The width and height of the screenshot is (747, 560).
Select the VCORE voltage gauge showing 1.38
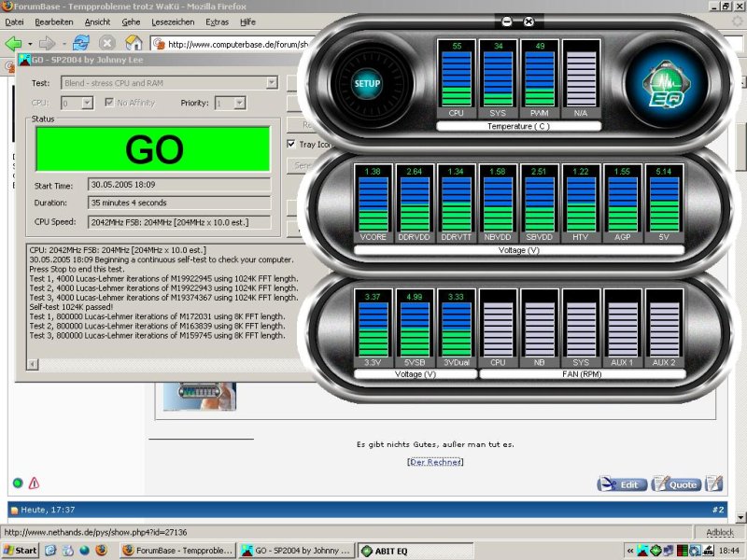coord(373,203)
